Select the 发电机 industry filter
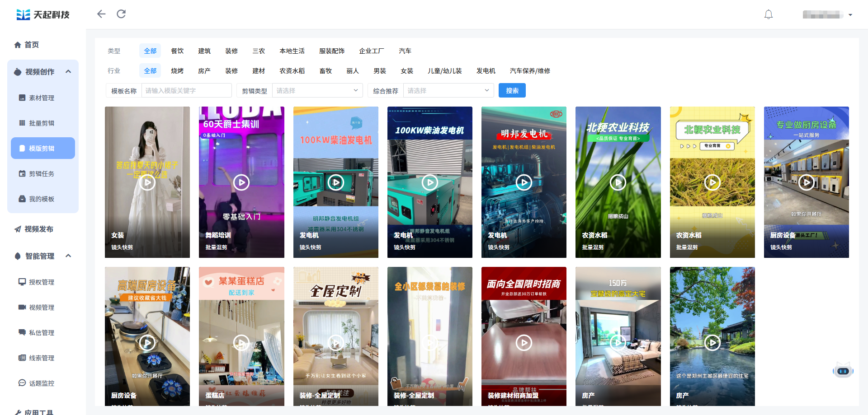The height and width of the screenshot is (415, 868). coord(486,71)
